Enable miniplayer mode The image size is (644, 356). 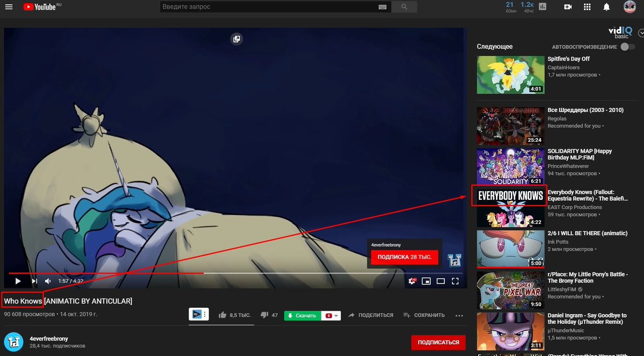(427, 281)
